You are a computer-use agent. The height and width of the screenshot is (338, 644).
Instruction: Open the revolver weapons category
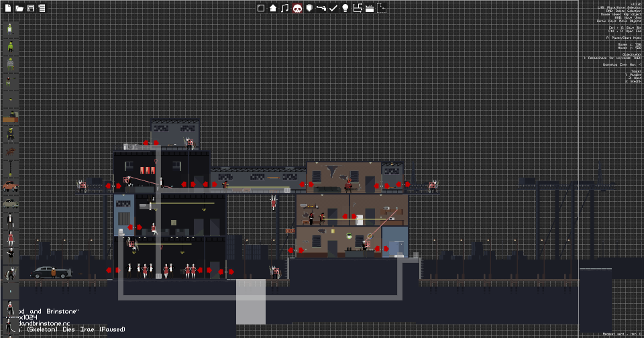[321, 8]
